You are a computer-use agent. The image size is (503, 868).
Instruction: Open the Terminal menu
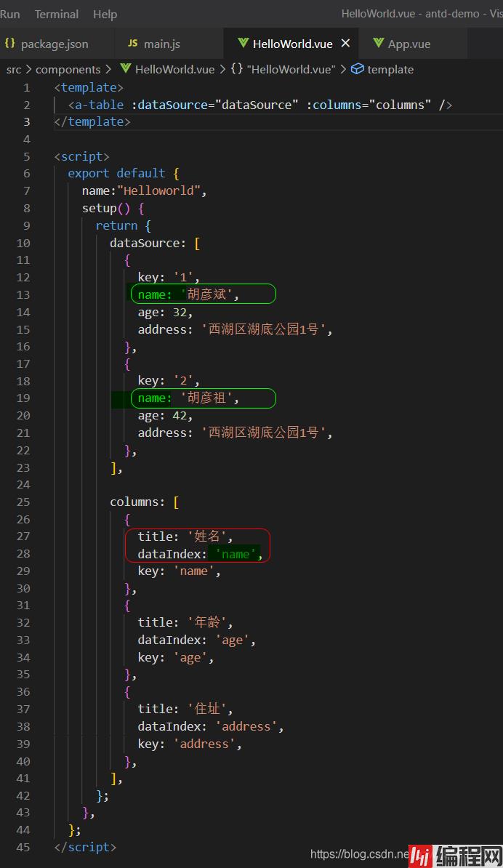[57, 14]
